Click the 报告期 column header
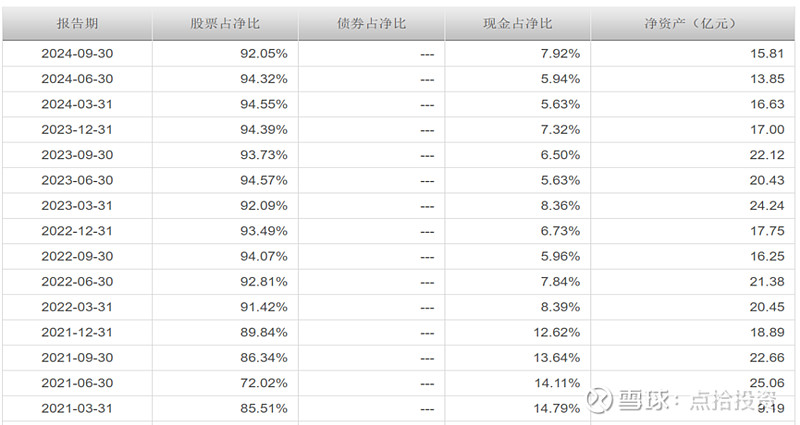This screenshot has width=800, height=425. click(x=77, y=21)
